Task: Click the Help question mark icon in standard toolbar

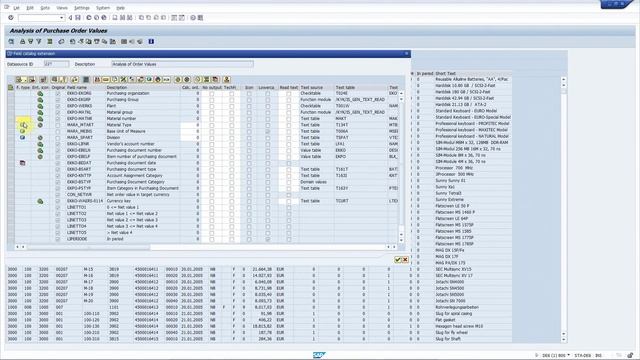Action: click(x=193, y=18)
